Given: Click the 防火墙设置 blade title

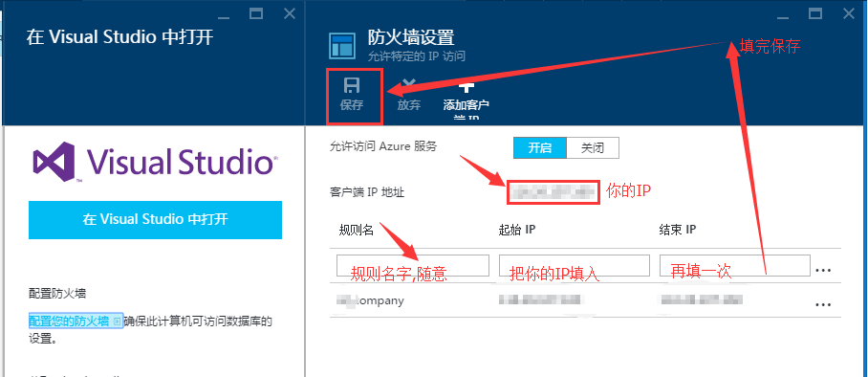Looking at the screenshot, I should tap(411, 37).
